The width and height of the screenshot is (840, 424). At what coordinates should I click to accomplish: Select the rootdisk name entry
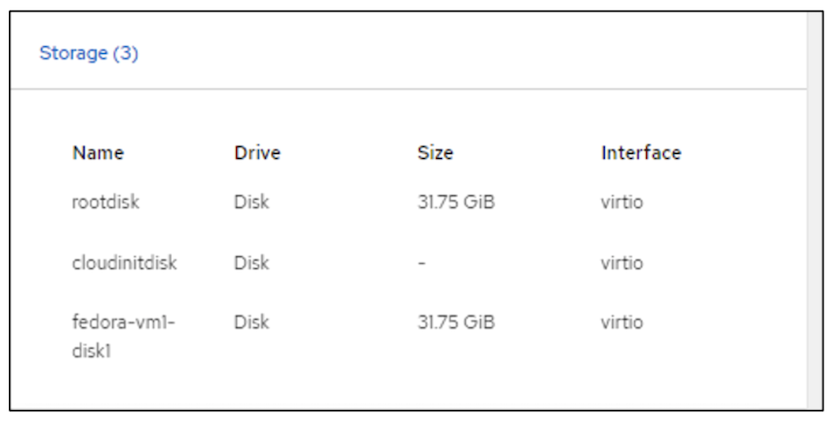[105, 202]
